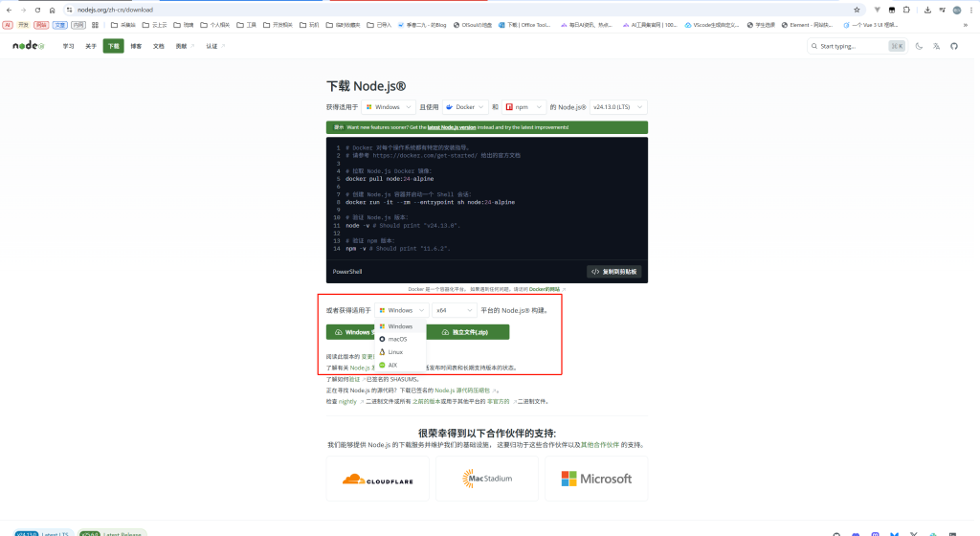
Task: Choose macOS in the open platform list
Action: [x=400, y=339]
